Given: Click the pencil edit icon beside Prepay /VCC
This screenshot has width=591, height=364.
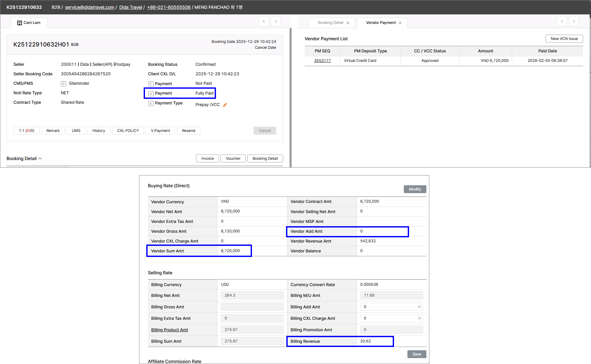Looking at the screenshot, I should coord(225,105).
